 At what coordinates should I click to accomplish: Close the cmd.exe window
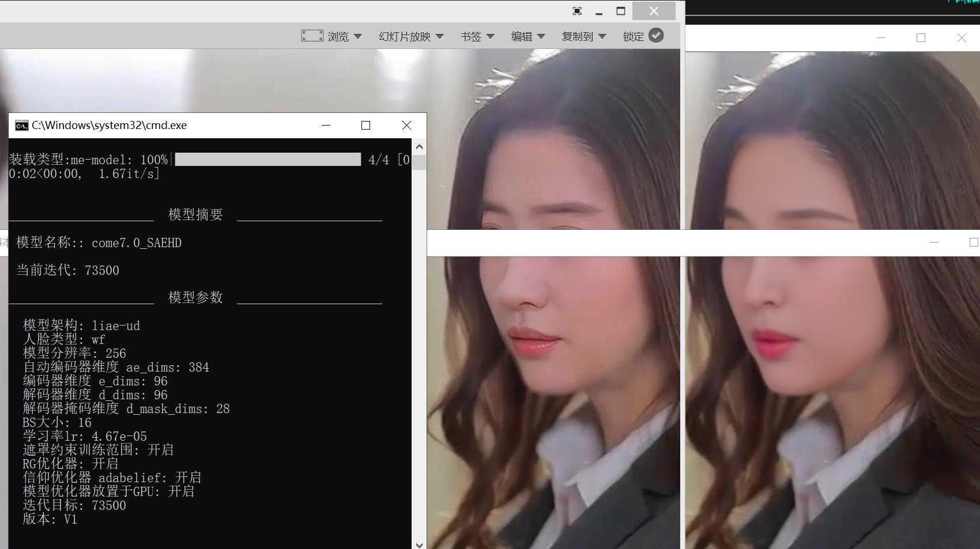(x=406, y=125)
